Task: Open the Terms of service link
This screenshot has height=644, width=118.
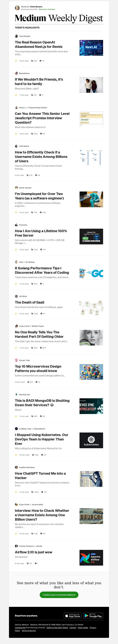Action: pyautogui.click(x=29, y=630)
